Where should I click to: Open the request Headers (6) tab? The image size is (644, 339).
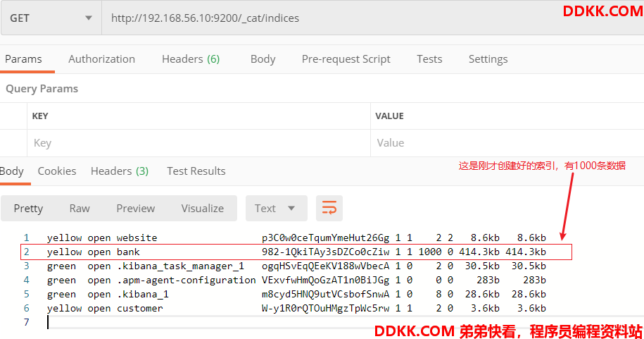(191, 59)
